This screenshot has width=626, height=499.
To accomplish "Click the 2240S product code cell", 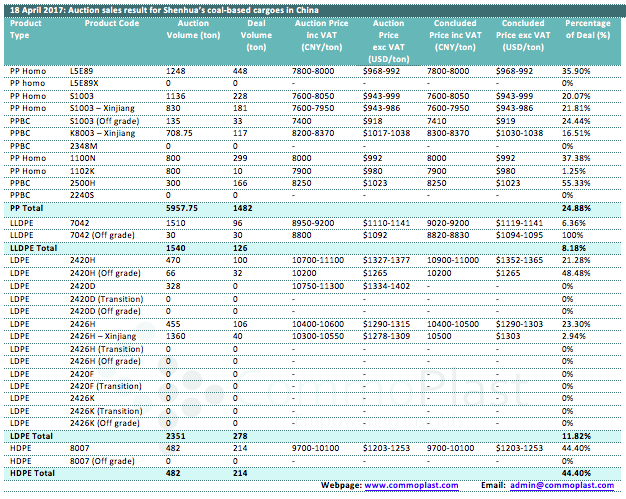I will click(x=82, y=195).
